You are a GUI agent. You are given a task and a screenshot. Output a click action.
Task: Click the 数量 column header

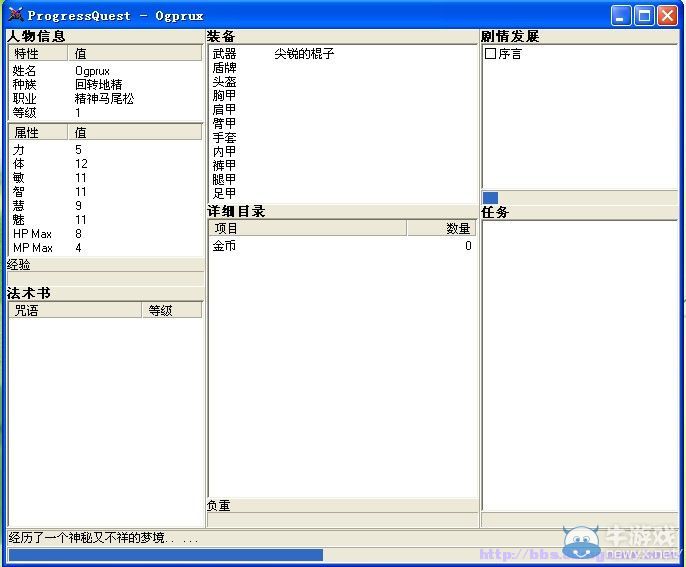[441, 228]
